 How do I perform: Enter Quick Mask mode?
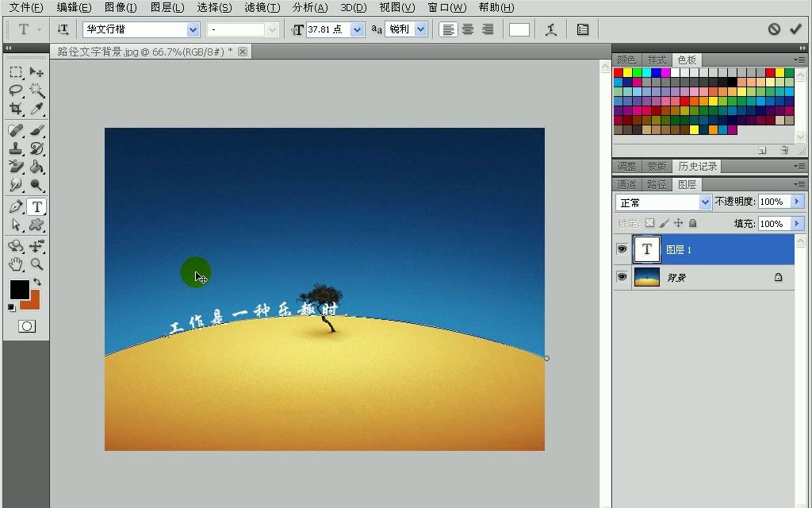click(x=27, y=325)
